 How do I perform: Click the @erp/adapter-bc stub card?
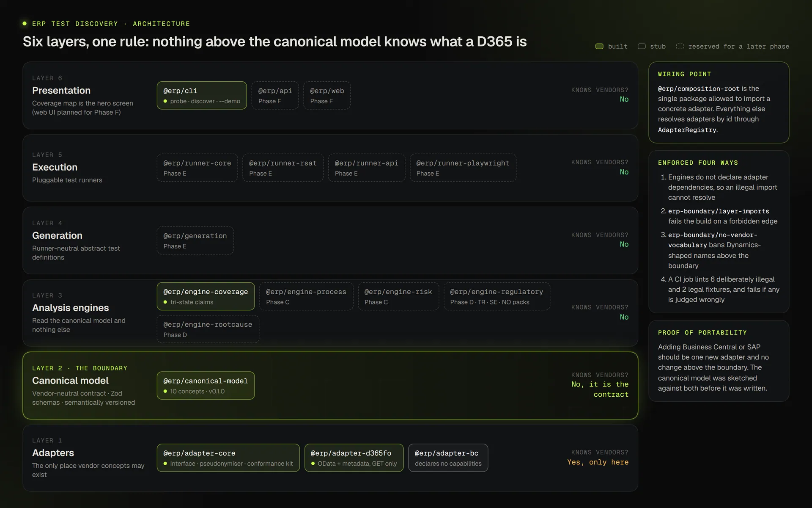coord(448,458)
